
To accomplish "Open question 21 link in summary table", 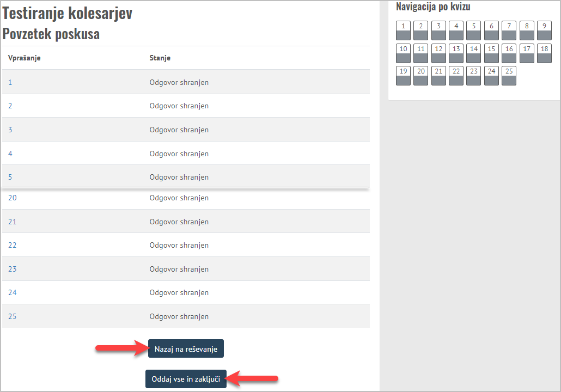I will click(x=12, y=222).
